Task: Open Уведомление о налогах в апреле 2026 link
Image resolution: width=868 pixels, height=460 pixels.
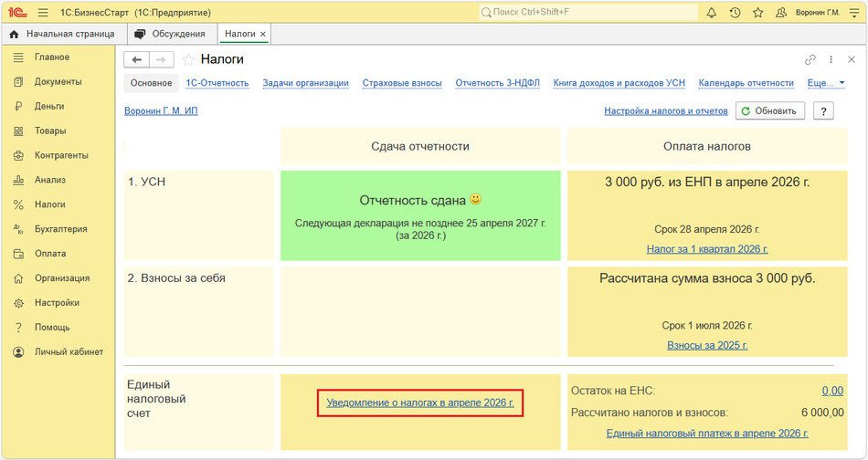Action: (420, 402)
